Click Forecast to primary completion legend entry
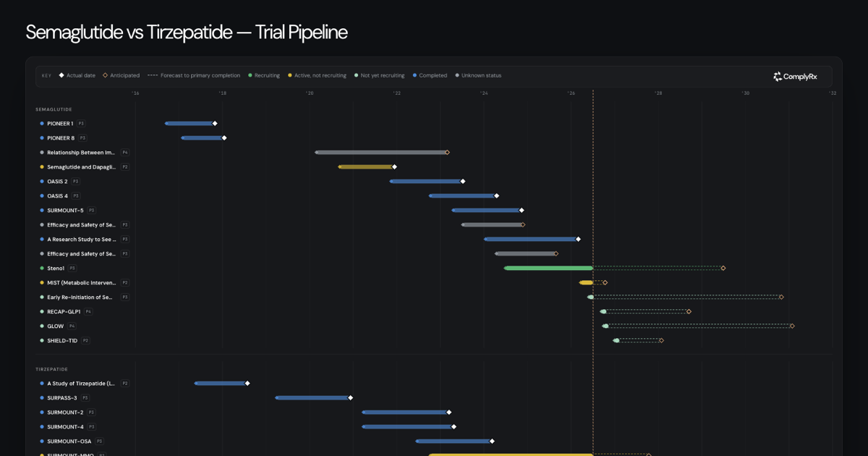 [x=194, y=75]
